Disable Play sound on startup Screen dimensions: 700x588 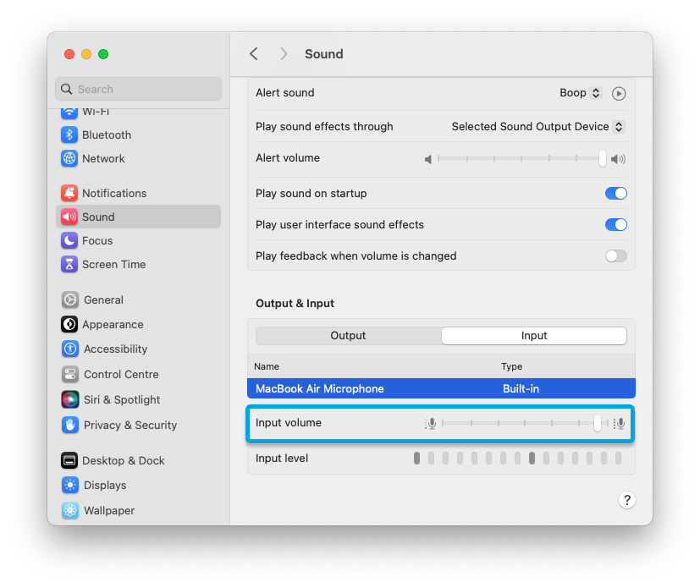point(615,193)
